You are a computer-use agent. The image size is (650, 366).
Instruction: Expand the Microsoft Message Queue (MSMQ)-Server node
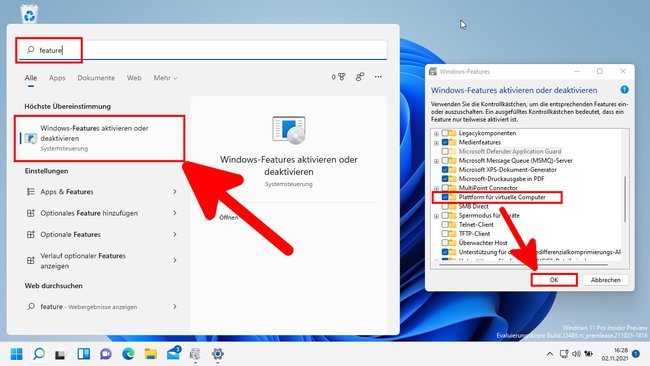(x=436, y=161)
